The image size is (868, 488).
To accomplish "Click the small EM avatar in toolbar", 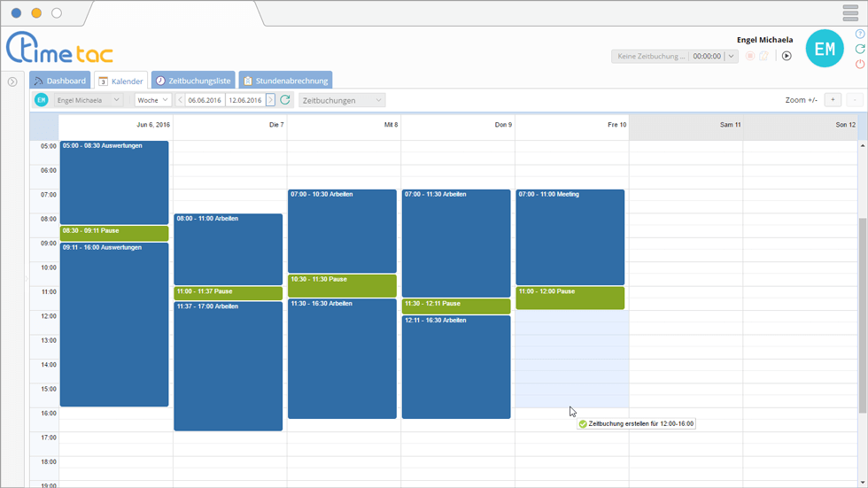I will [x=42, y=100].
